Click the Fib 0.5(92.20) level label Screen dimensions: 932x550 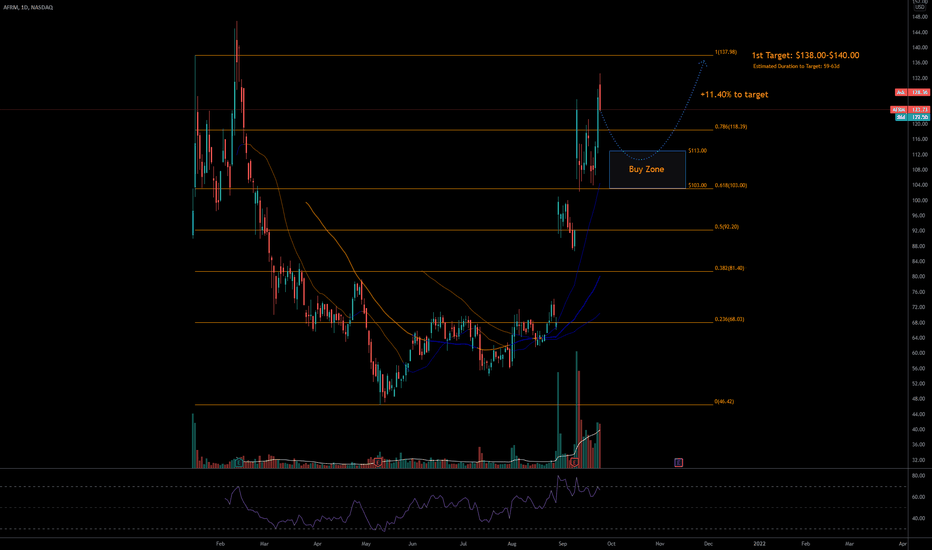click(726, 227)
